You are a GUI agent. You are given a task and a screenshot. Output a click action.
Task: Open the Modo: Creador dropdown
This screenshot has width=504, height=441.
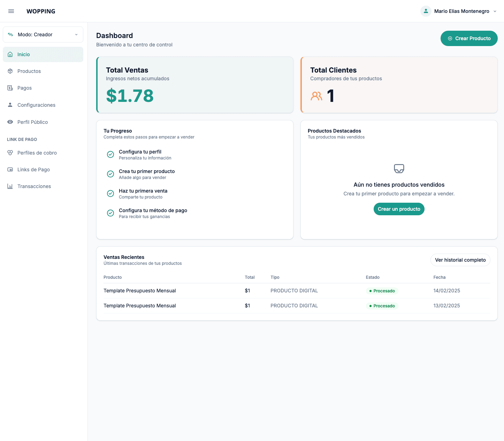(43, 35)
